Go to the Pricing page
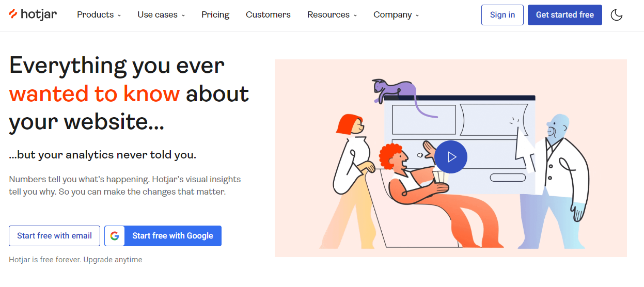The image size is (644, 287). (215, 15)
